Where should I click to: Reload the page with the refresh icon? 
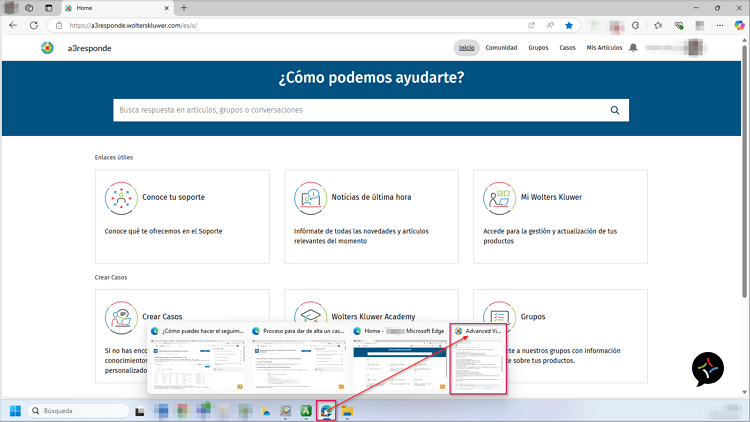coord(33,25)
